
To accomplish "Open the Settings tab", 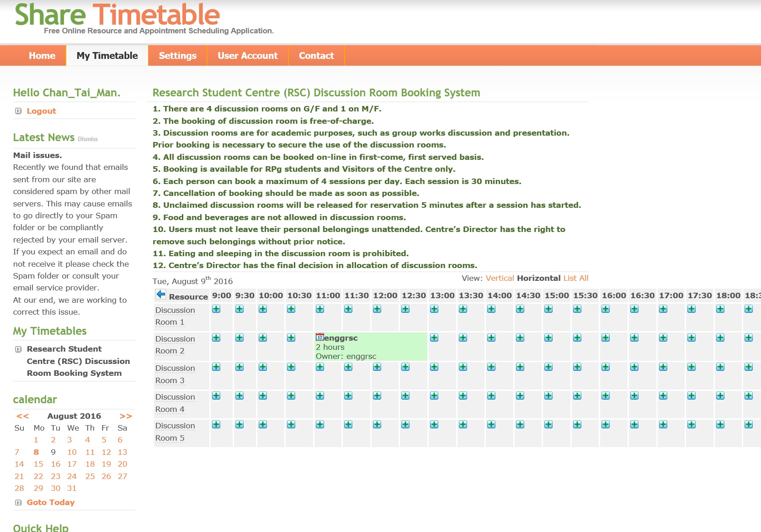I will pos(178,56).
